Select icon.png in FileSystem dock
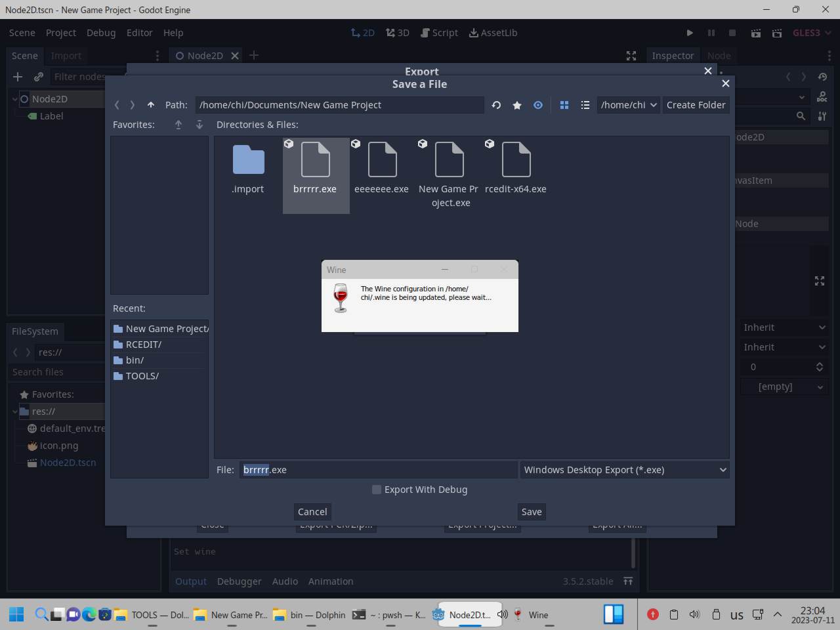The image size is (840, 630). [x=59, y=446]
